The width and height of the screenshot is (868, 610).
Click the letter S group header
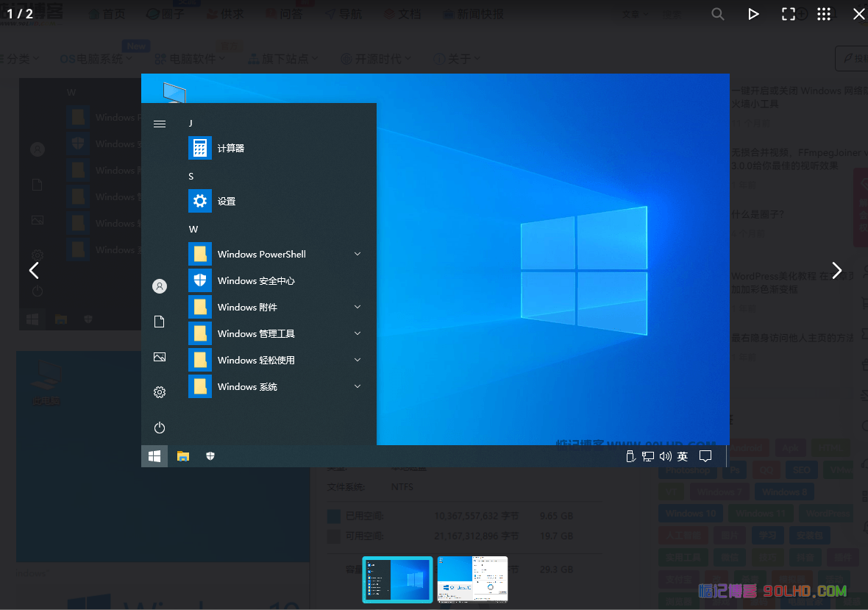coord(191,177)
